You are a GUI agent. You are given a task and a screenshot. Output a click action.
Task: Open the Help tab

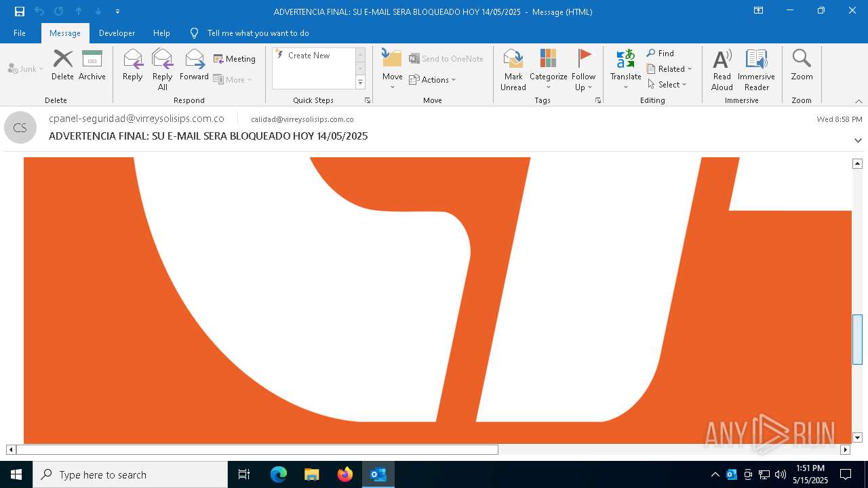pos(161,33)
